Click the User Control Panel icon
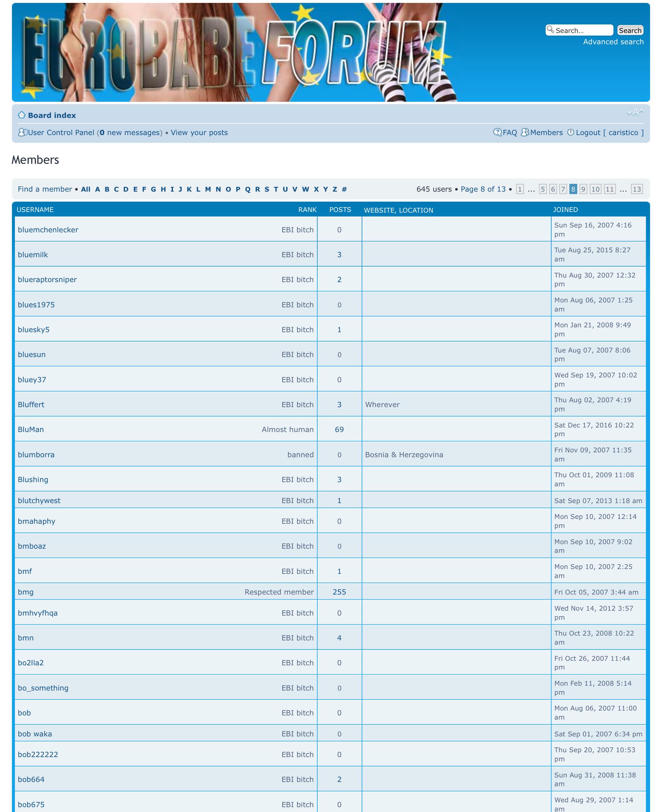 pyautogui.click(x=23, y=132)
